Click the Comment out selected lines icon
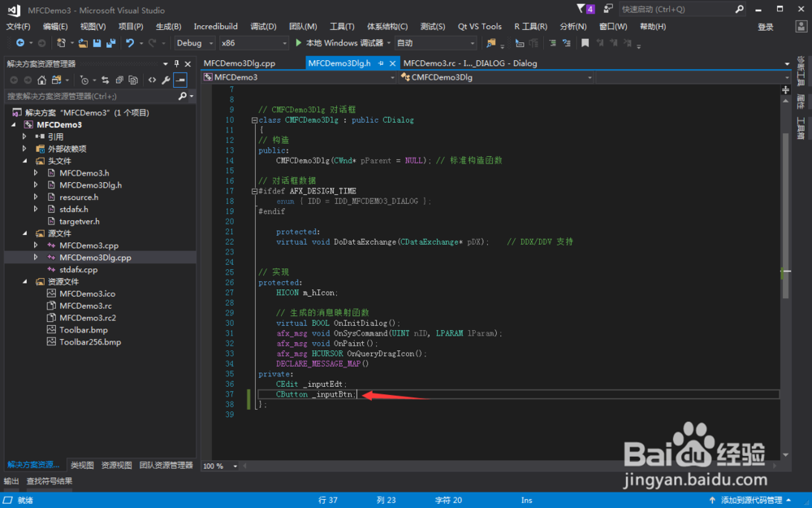 click(552, 43)
